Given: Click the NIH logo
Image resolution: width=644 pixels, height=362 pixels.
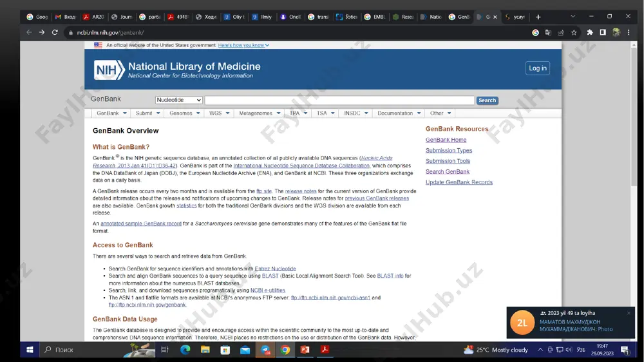Looking at the screenshot, I should [109, 70].
